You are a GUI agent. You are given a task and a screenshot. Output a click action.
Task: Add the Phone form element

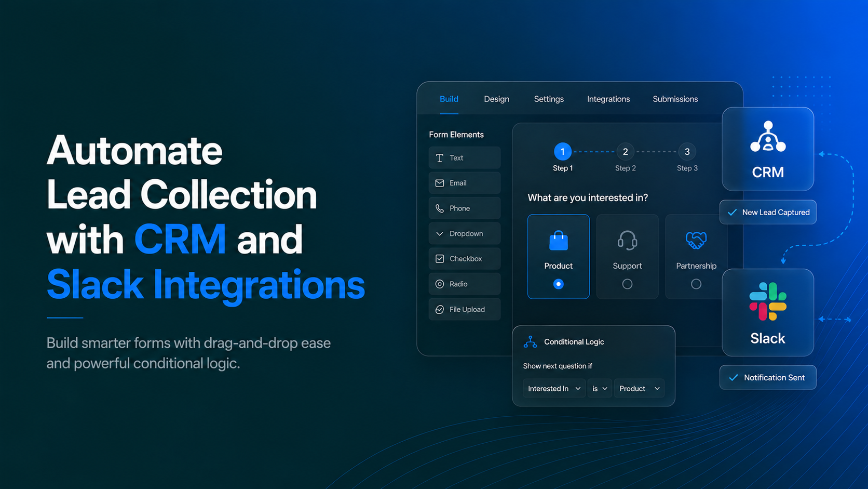pyautogui.click(x=465, y=208)
